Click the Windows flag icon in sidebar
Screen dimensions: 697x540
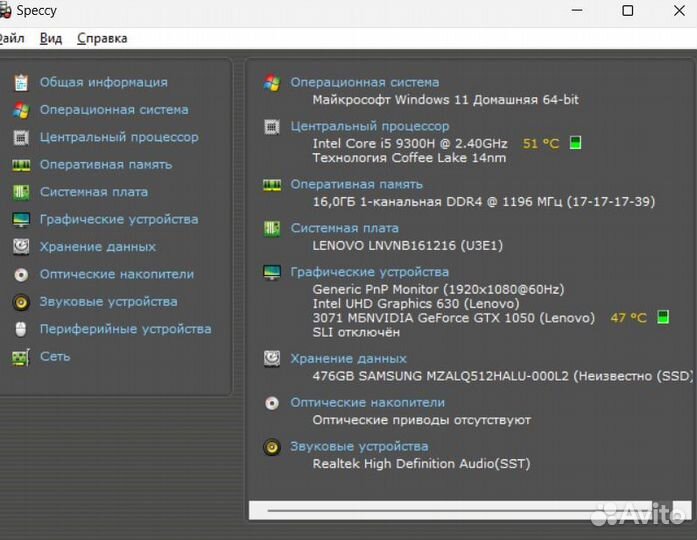(x=21, y=110)
